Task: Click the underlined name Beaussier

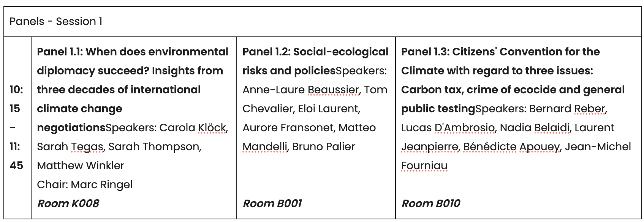Action: coord(333,90)
